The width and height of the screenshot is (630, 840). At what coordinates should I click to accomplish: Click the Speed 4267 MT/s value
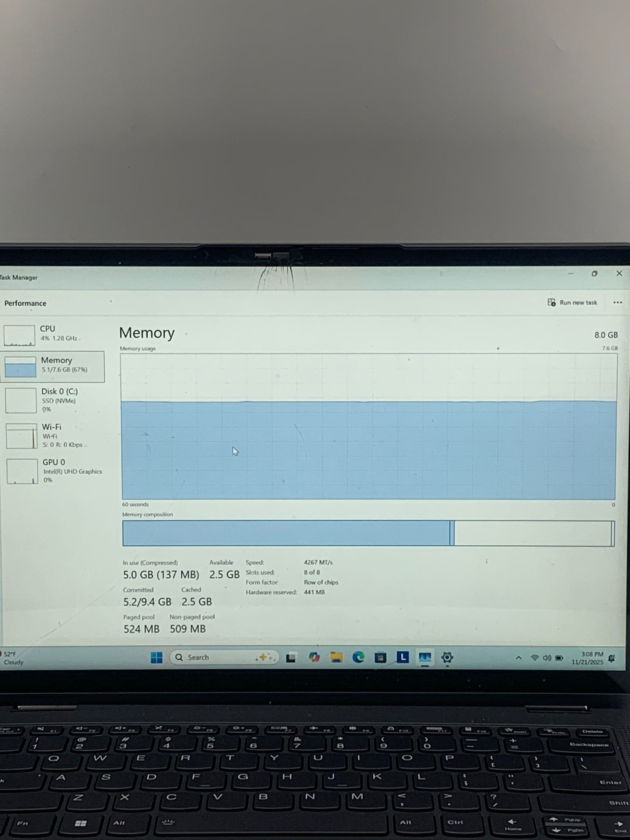318,563
